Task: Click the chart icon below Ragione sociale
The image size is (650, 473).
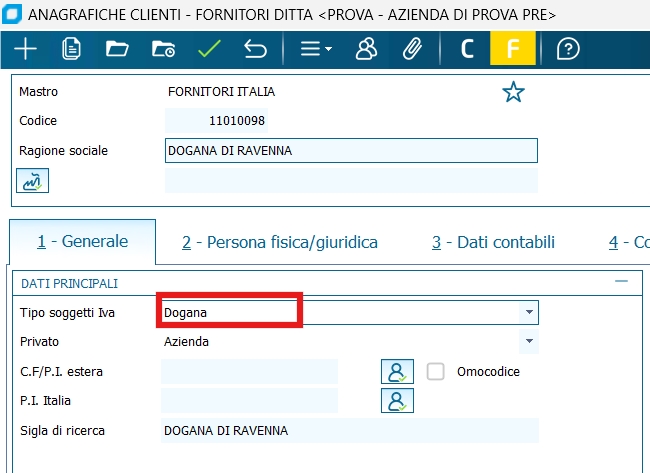Action: (x=33, y=180)
